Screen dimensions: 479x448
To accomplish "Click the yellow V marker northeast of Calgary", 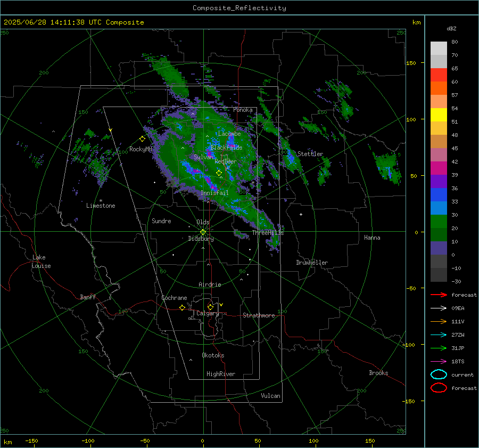I will (221, 305).
